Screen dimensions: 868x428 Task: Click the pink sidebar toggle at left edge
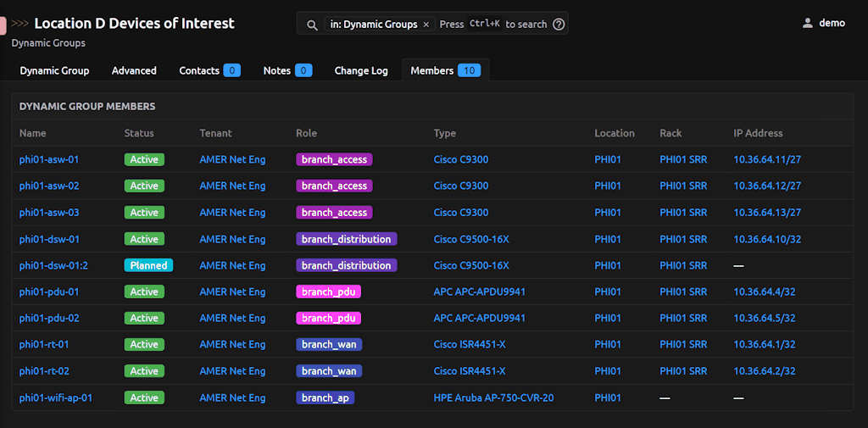click(3, 25)
